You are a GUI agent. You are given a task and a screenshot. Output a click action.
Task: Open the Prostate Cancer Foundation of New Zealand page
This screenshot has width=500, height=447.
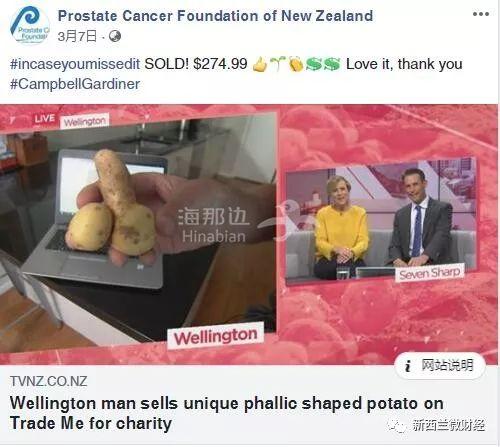tap(215, 16)
